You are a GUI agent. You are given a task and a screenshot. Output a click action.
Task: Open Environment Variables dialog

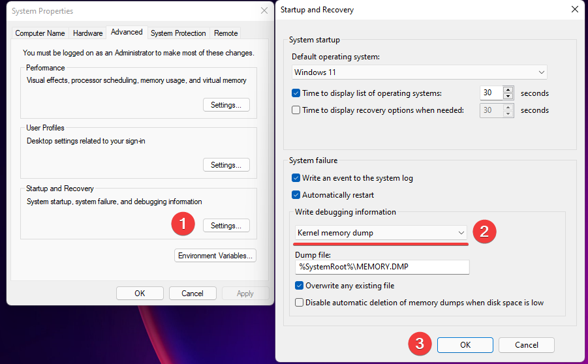215,256
